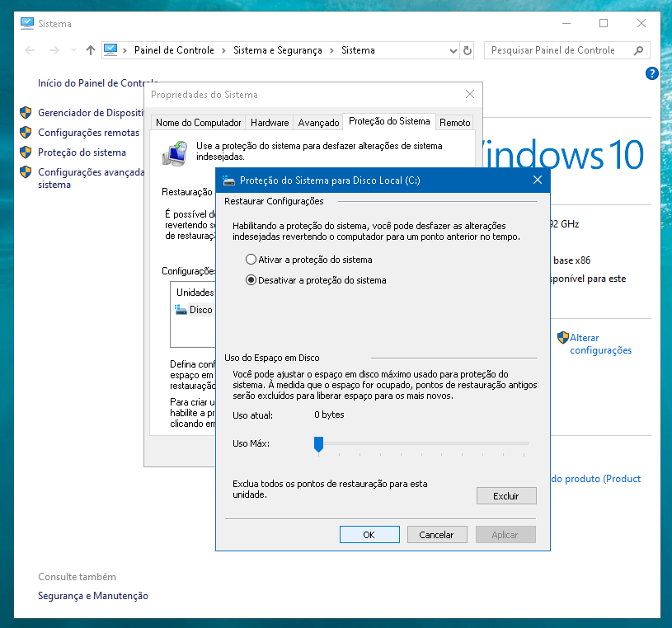Close the Propriedades do Sistema dialog
The height and width of the screenshot is (628, 672).
(x=470, y=94)
